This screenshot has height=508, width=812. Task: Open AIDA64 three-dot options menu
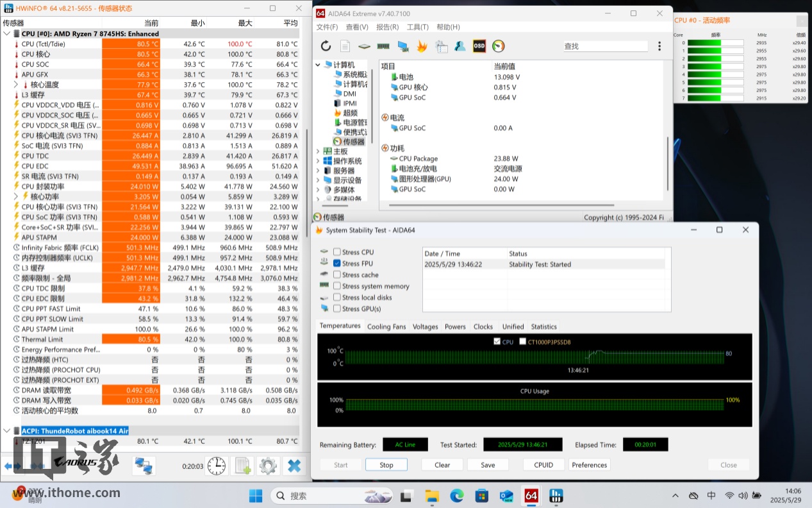click(659, 46)
